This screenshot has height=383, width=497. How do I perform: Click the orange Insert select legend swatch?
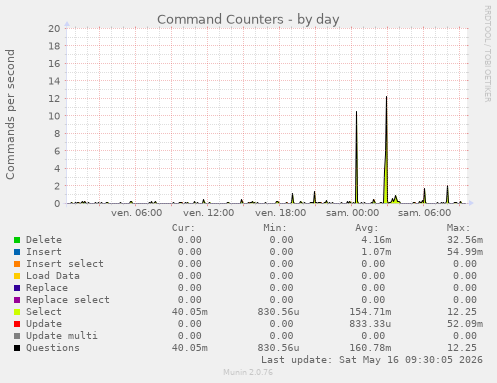[x=17, y=264]
